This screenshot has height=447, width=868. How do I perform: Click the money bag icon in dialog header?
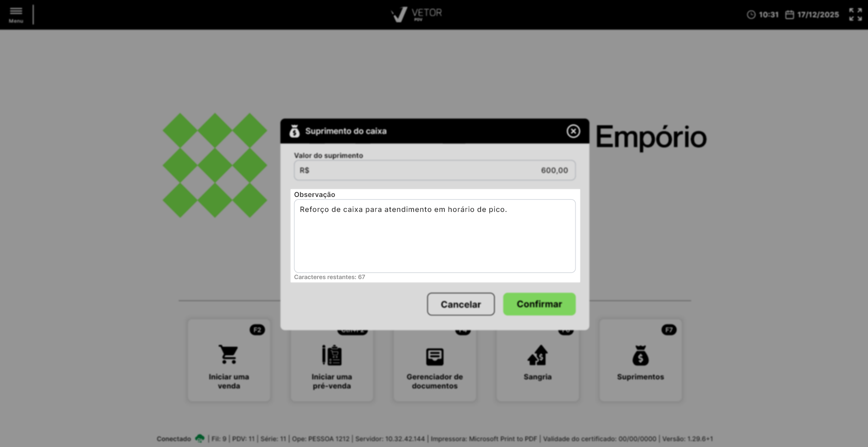point(294,131)
